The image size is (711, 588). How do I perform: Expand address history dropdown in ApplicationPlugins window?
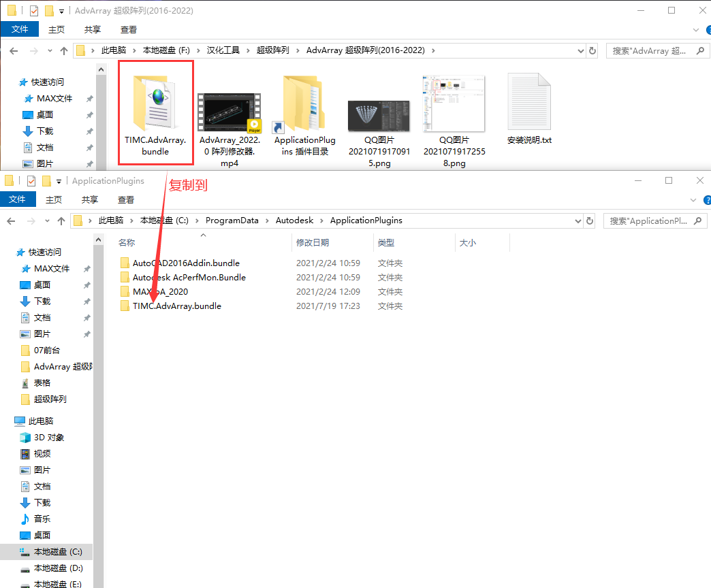coord(578,220)
